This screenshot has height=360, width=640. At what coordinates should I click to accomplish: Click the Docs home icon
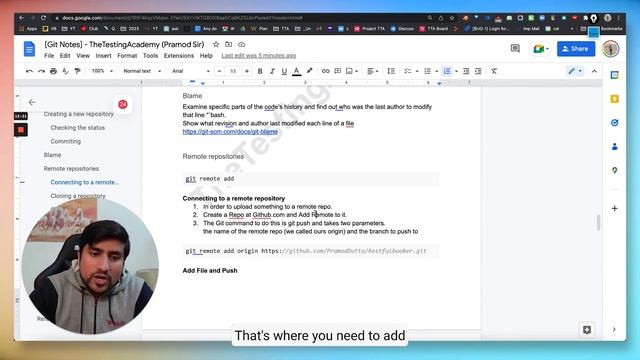pyautogui.click(x=29, y=49)
